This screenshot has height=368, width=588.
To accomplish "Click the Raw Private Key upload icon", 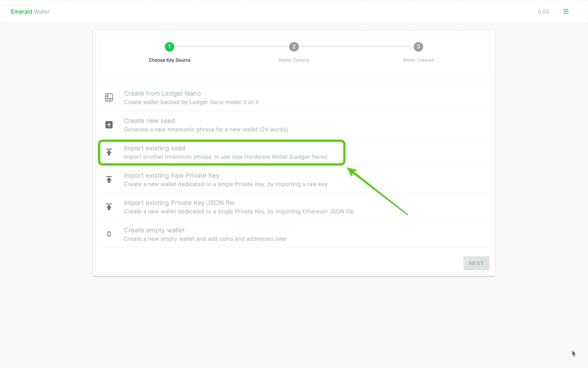I will (109, 180).
